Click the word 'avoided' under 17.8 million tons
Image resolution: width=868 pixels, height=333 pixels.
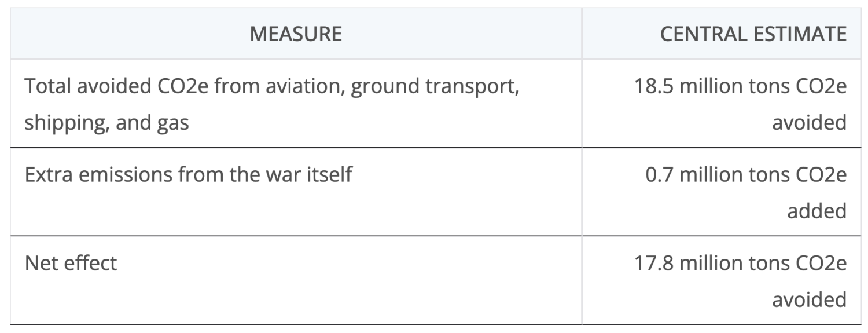(810, 299)
